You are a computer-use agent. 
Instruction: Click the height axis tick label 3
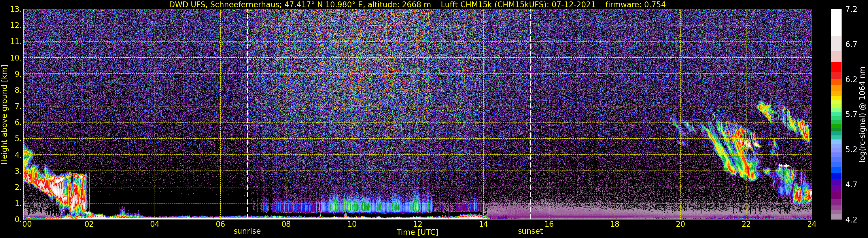(18, 171)
